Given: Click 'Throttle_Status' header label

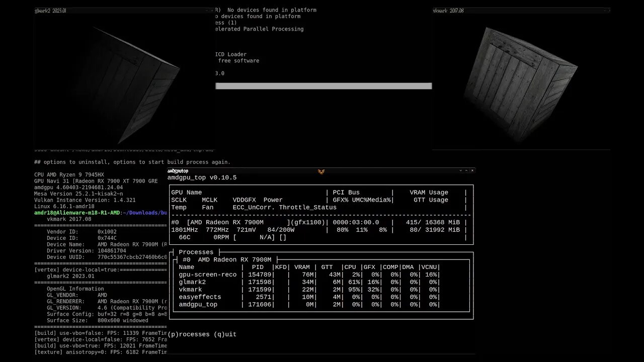Looking at the screenshot, I should 308,208.
